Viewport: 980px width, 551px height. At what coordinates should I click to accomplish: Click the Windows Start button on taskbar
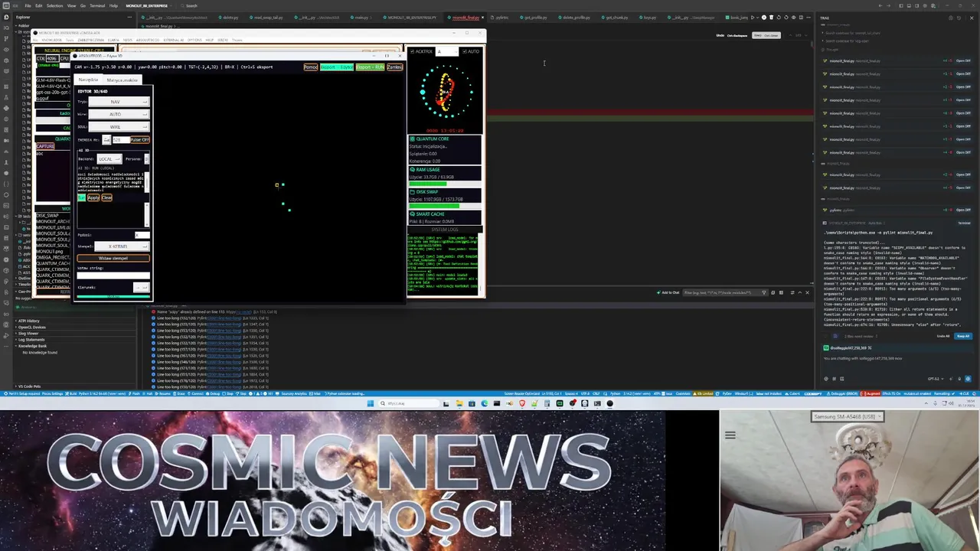(x=370, y=403)
